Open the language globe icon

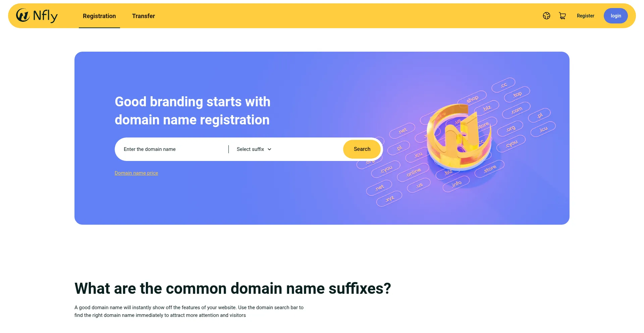pyautogui.click(x=546, y=15)
